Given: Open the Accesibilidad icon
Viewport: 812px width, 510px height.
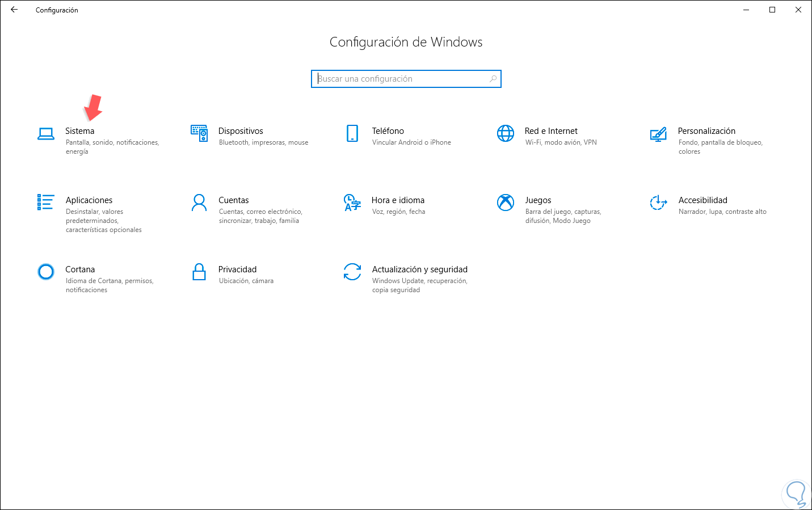Looking at the screenshot, I should coord(658,203).
